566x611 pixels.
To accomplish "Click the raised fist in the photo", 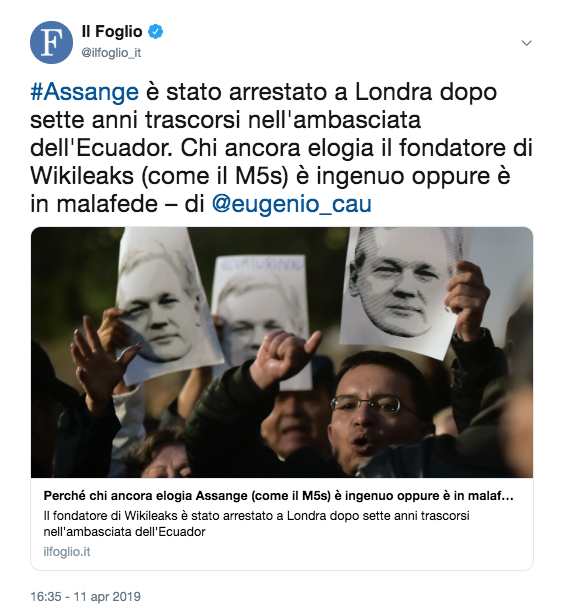I will coord(284,358).
